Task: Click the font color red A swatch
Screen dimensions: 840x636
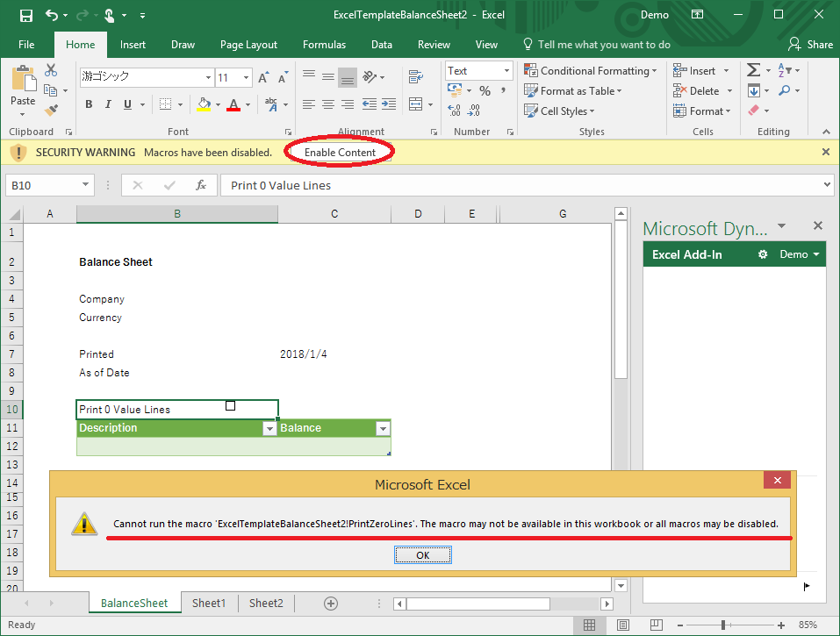Action: (x=233, y=104)
